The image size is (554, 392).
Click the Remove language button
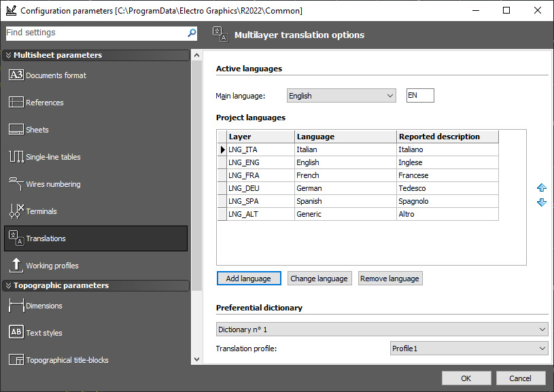[390, 279]
